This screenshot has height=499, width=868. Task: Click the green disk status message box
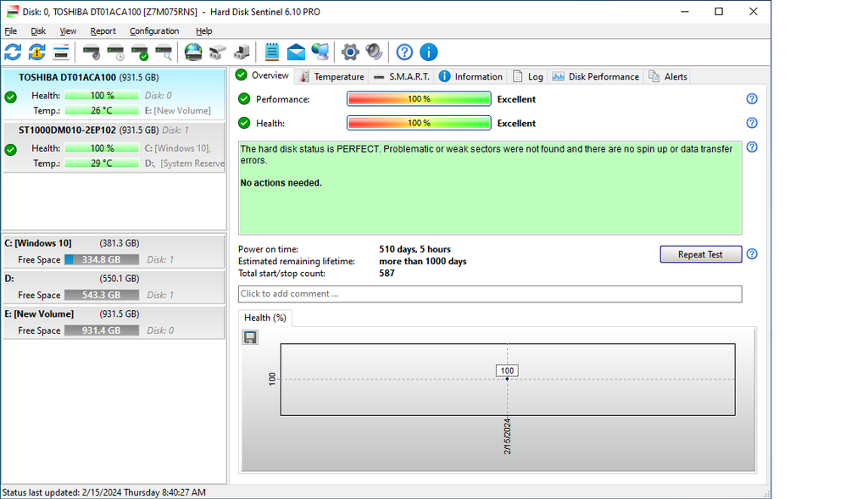pyautogui.click(x=490, y=187)
